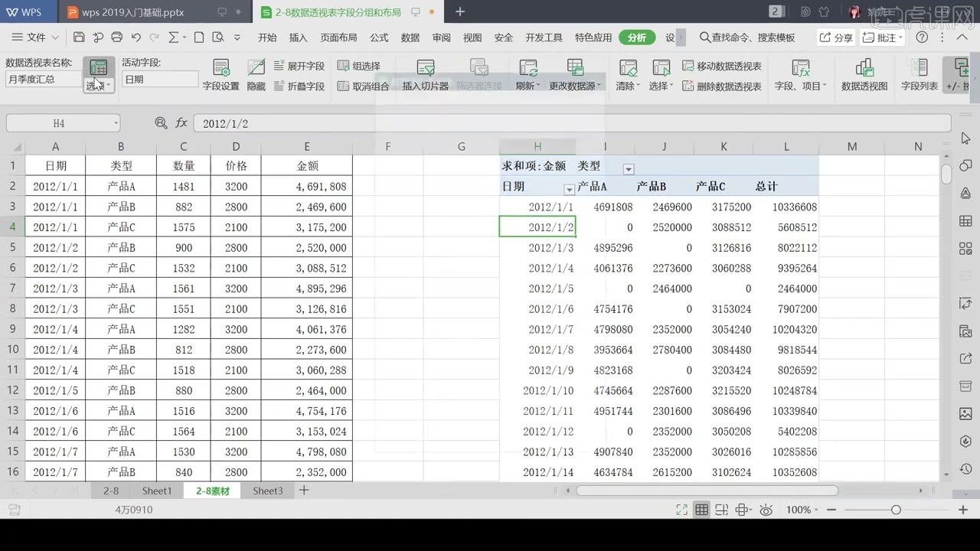
Task: Open the 文件 file menu
Action: pyautogui.click(x=37, y=37)
